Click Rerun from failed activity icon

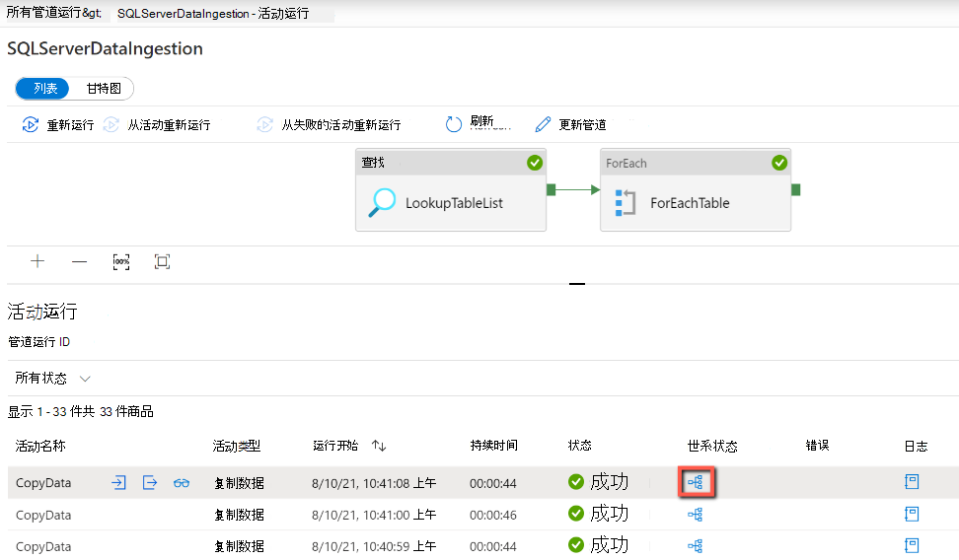coord(264,124)
